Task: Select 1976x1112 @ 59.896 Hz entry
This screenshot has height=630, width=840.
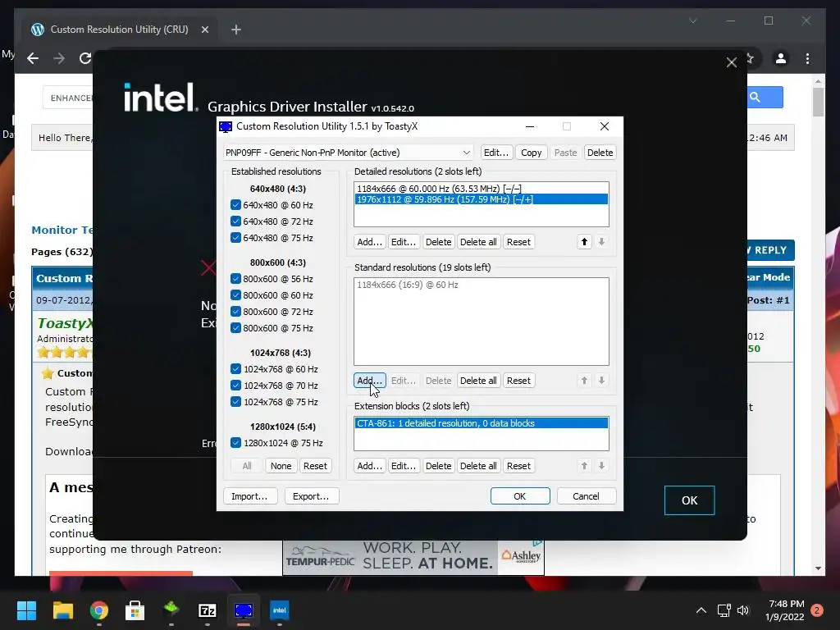Action: click(481, 199)
